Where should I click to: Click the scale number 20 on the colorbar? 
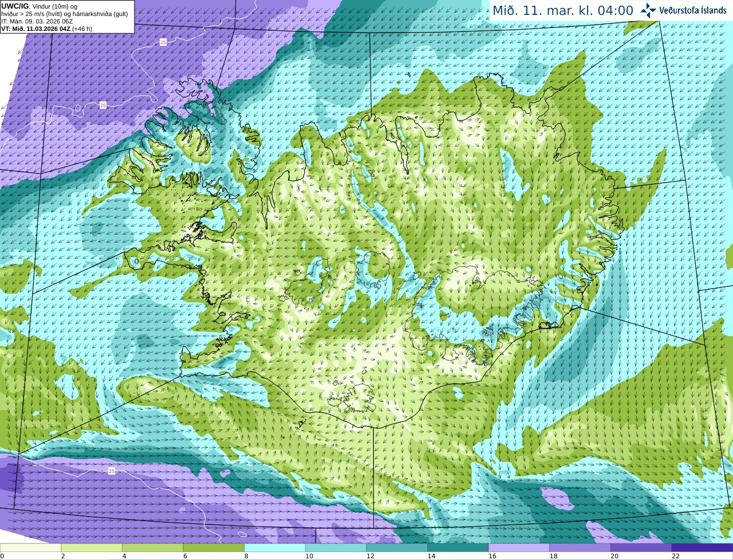click(x=614, y=556)
